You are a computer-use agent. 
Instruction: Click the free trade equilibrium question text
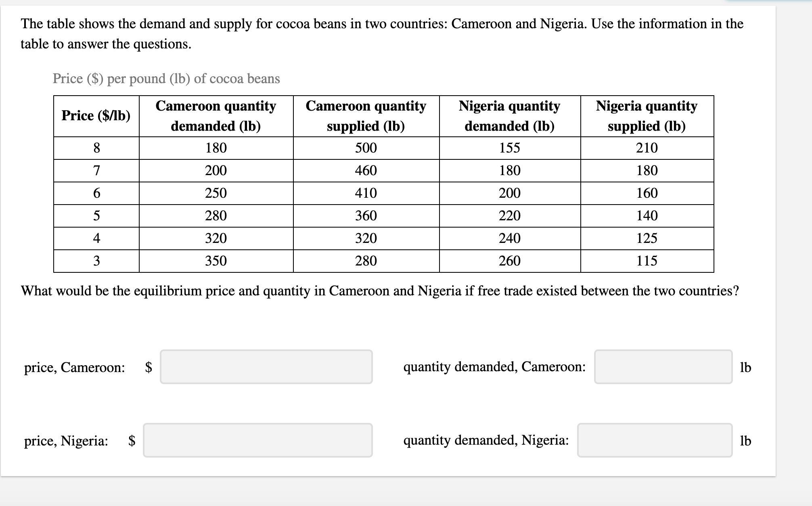(380, 291)
